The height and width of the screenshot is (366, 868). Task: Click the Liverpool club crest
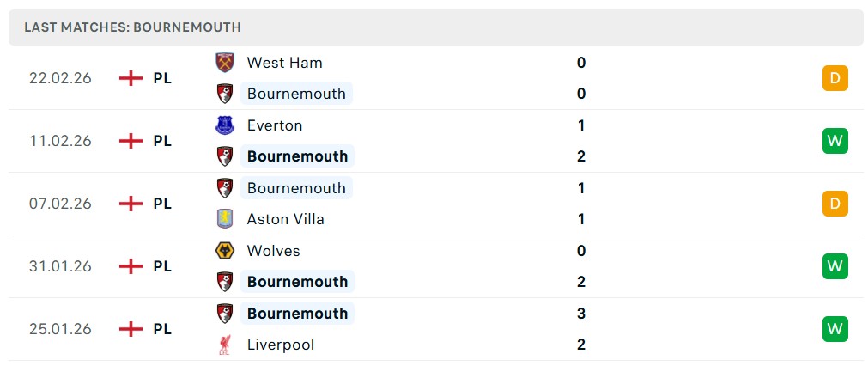(225, 345)
